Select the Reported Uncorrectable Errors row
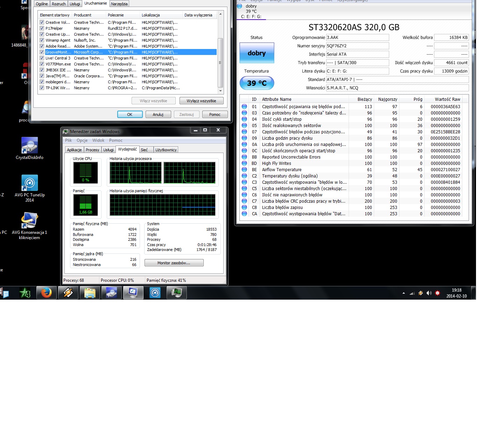This screenshot has width=504, height=440. (354, 157)
